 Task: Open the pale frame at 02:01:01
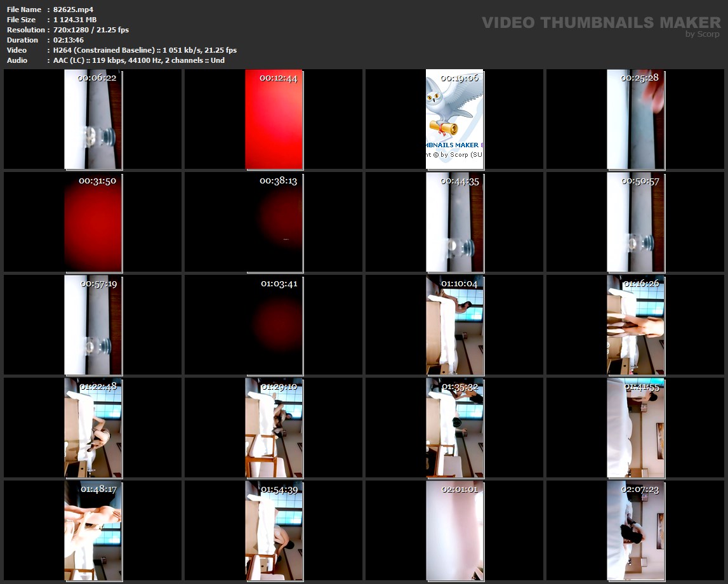(454, 531)
